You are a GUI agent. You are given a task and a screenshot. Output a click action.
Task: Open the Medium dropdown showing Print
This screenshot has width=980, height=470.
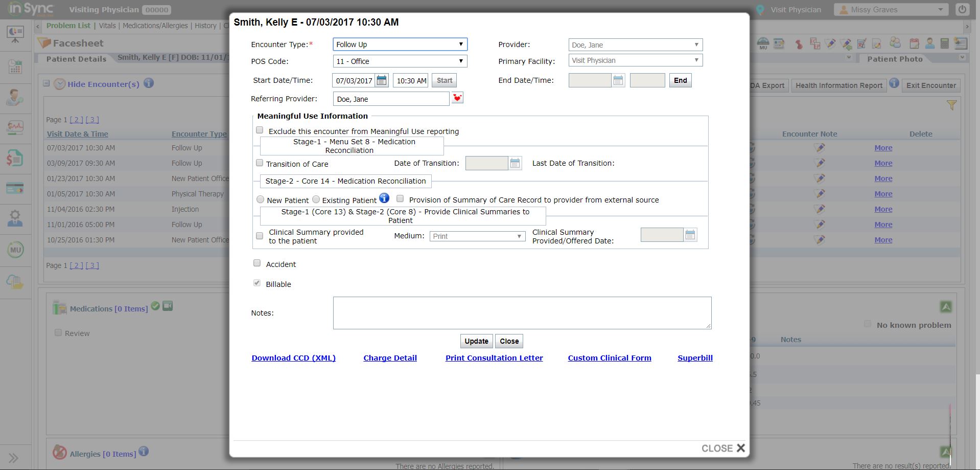pos(477,236)
